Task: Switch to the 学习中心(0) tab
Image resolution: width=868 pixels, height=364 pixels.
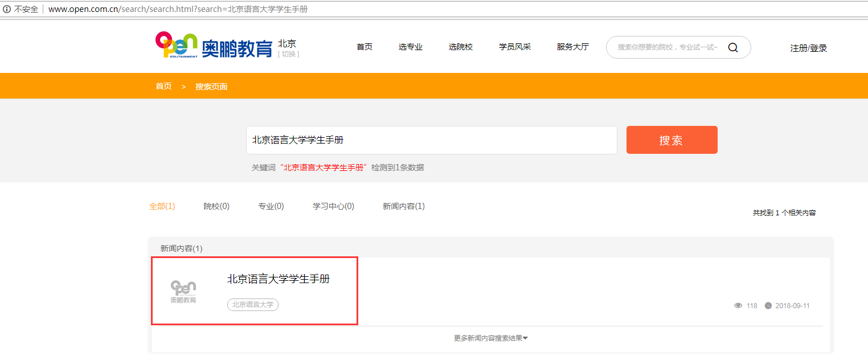Action: point(333,206)
